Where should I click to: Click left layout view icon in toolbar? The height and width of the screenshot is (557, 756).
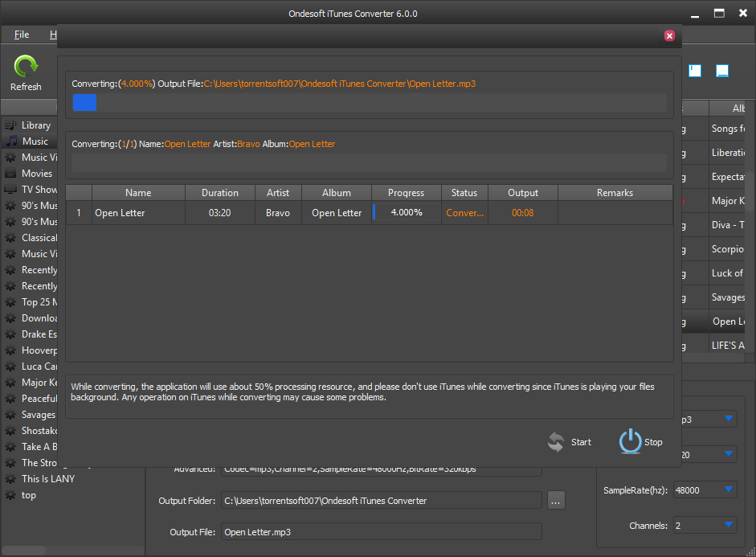pos(695,71)
